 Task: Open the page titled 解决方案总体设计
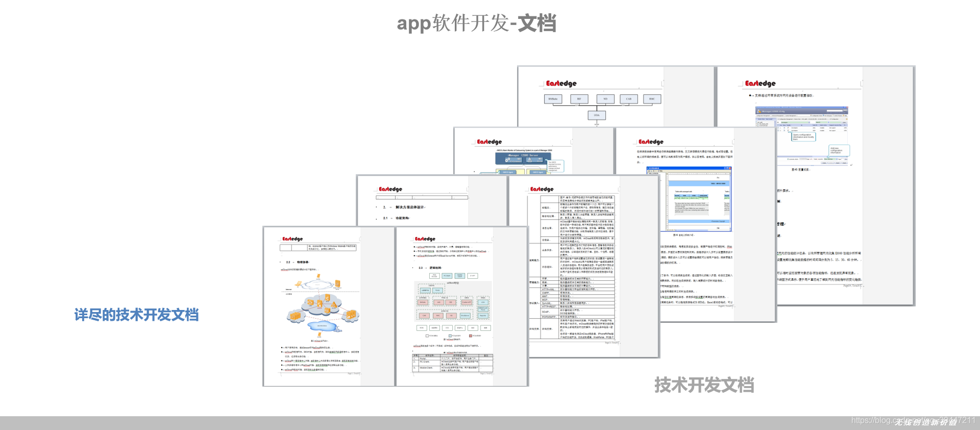(431, 201)
